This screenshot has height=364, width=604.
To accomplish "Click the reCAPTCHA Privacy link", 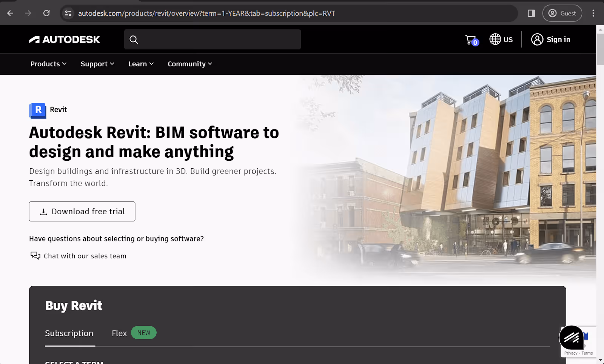I will pyautogui.click(x=571, y=353).
